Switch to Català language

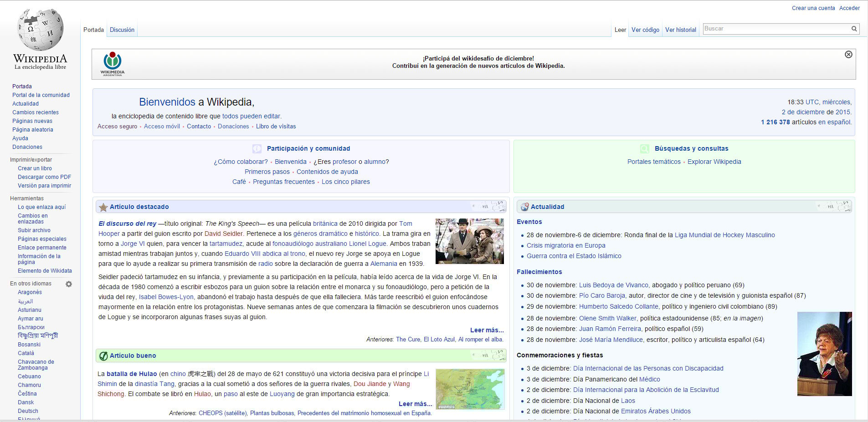pos(26,353)
